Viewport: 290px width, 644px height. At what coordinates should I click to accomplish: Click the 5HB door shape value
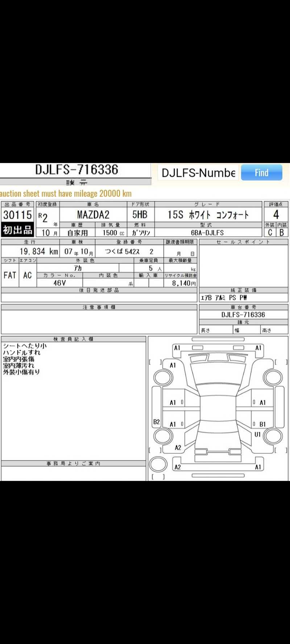click(x=140, y=214)
